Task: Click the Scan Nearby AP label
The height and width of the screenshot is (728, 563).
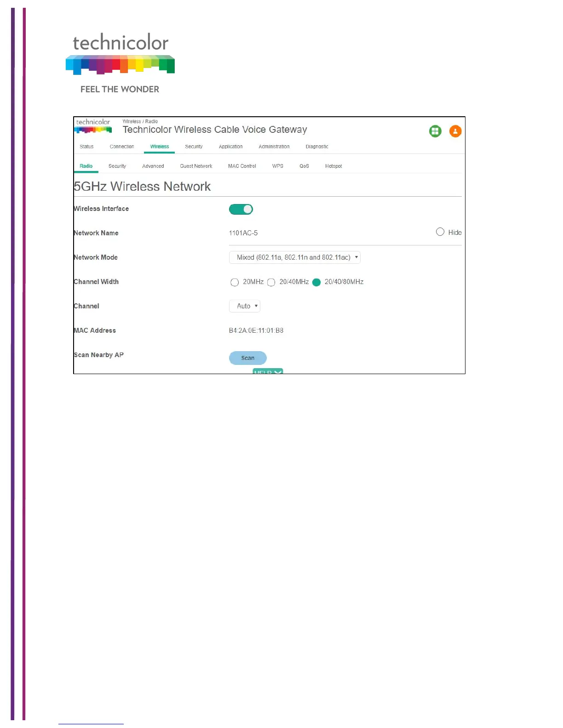Action: point(99,355)
